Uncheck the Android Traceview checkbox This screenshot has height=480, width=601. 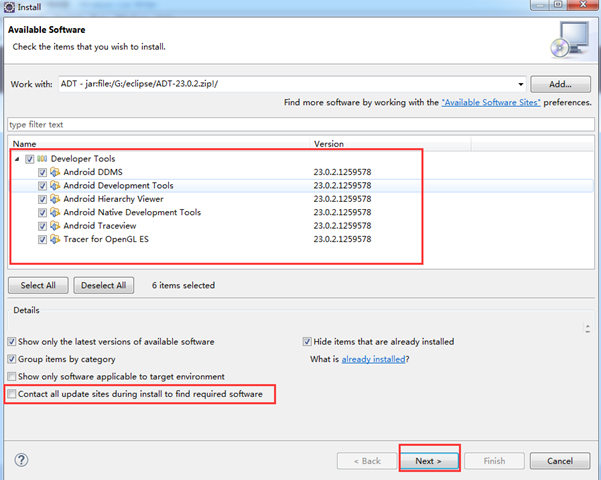42,226
